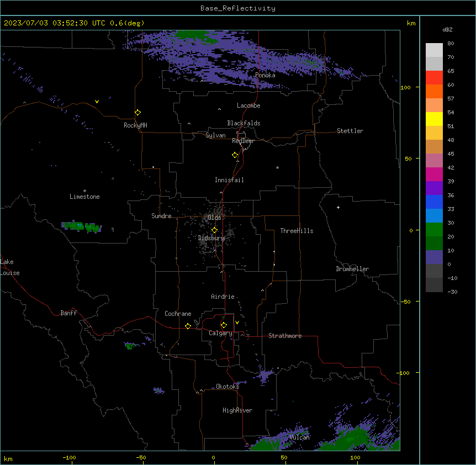Click the yellow marker near RockyMH
Image resolution: width=476 pixels, height=465 pixels.
click(x=137, y=112)
